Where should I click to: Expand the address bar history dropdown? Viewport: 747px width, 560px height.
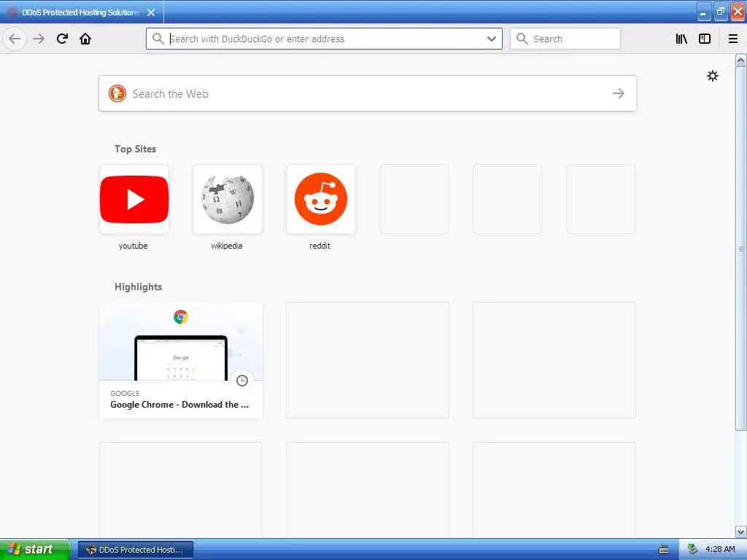(x=492, y=39)
